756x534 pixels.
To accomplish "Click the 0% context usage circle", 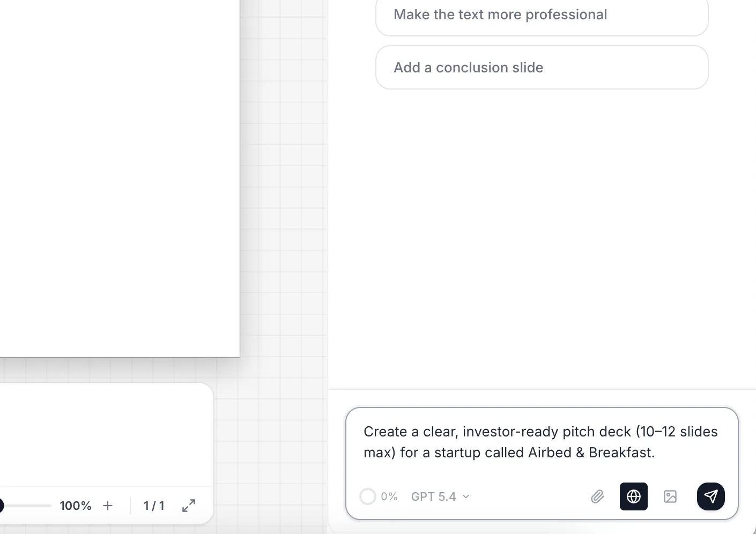I will [368, 496].
